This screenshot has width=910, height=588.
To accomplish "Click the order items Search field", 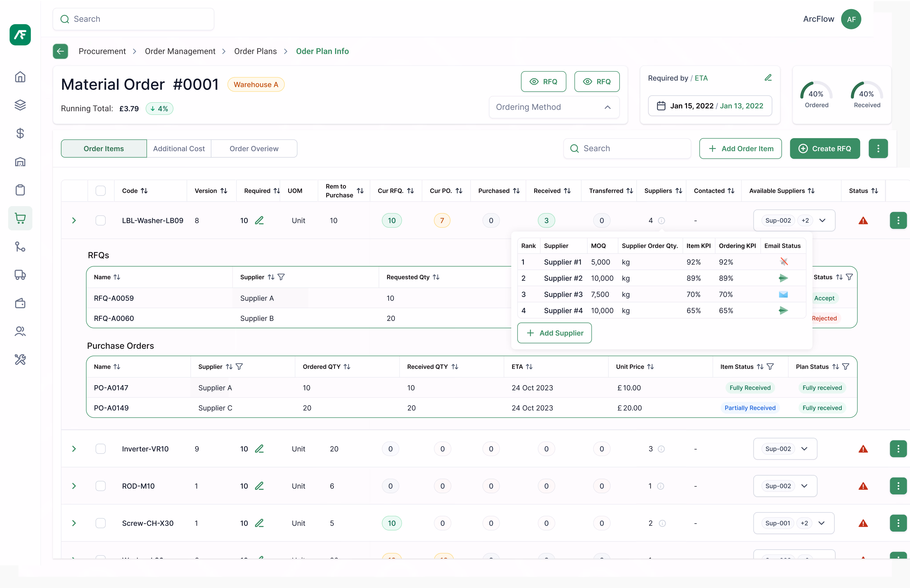I will 627,149.
